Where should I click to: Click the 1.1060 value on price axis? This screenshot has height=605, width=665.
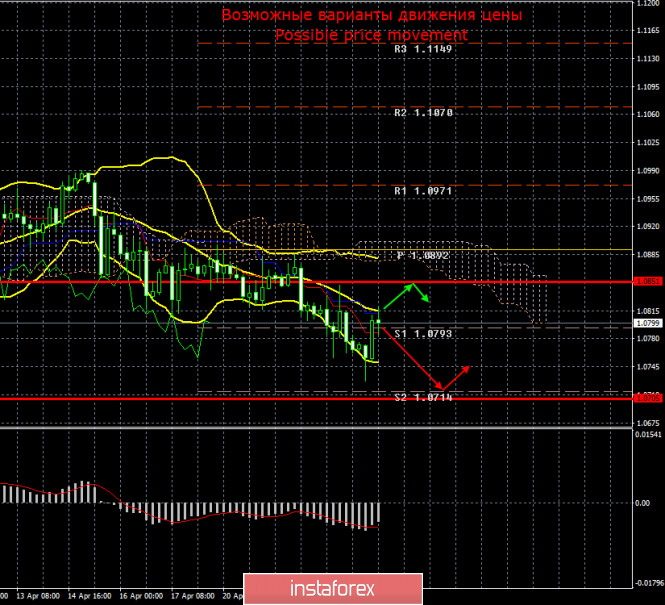[x=648, y=114]
